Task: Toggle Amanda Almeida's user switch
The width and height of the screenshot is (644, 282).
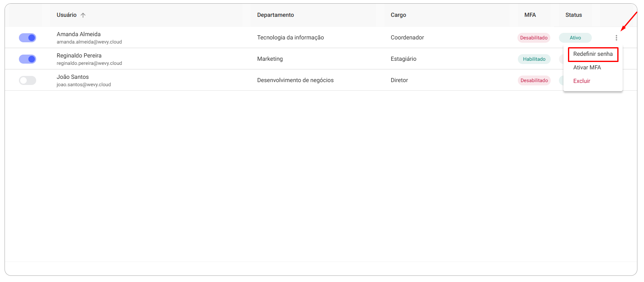Action: coord(28,38)
